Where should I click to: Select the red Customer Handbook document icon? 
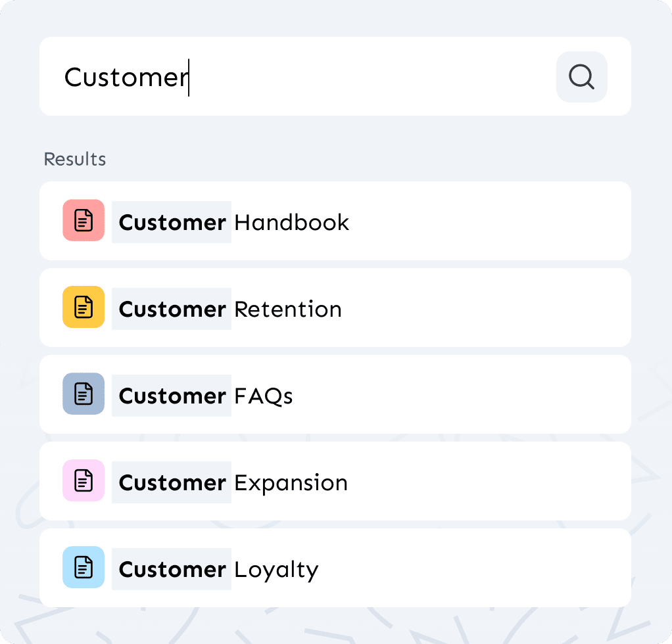pyautogui.click(x=84, y=220)
